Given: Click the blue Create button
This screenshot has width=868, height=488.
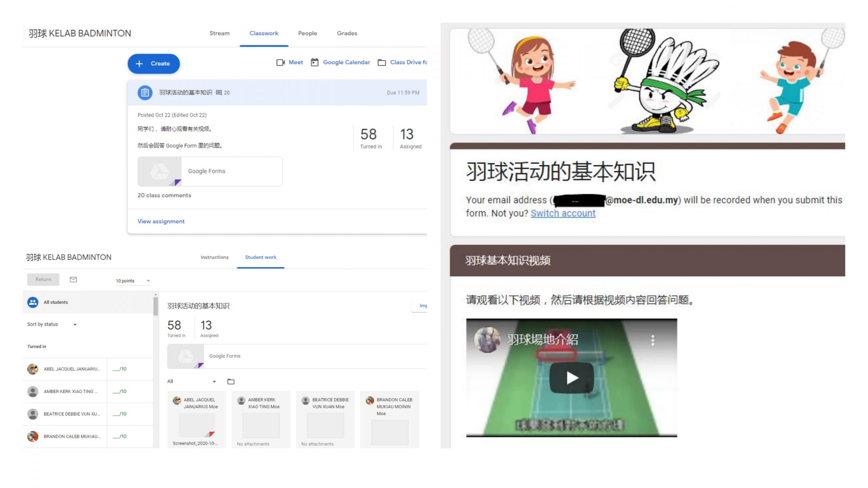Looking at the screenshot, I should point(154,64).
